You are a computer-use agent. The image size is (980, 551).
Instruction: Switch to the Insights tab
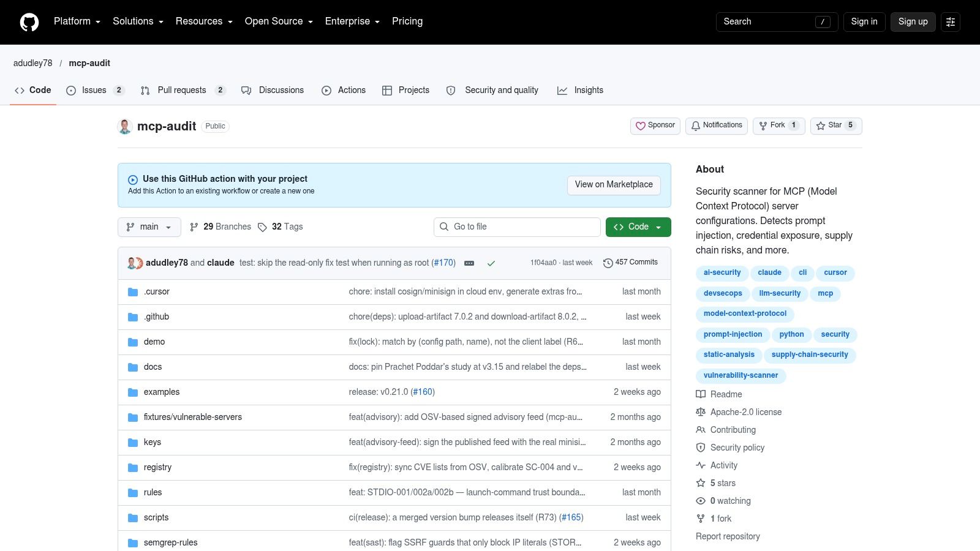580,90
